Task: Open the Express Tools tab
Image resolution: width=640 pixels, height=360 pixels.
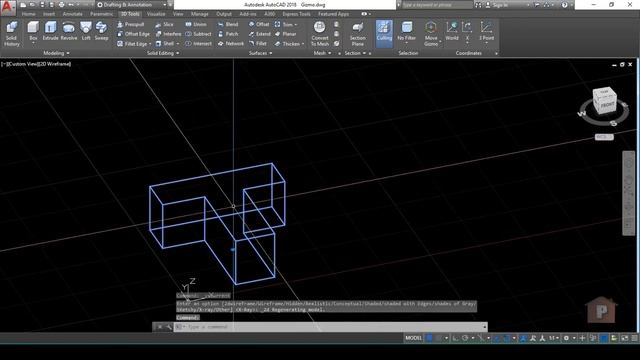Action: coord(296,14)
